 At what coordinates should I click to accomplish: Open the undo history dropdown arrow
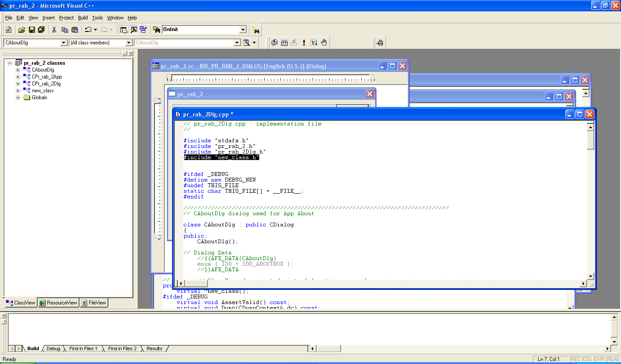tap(95, 30)
